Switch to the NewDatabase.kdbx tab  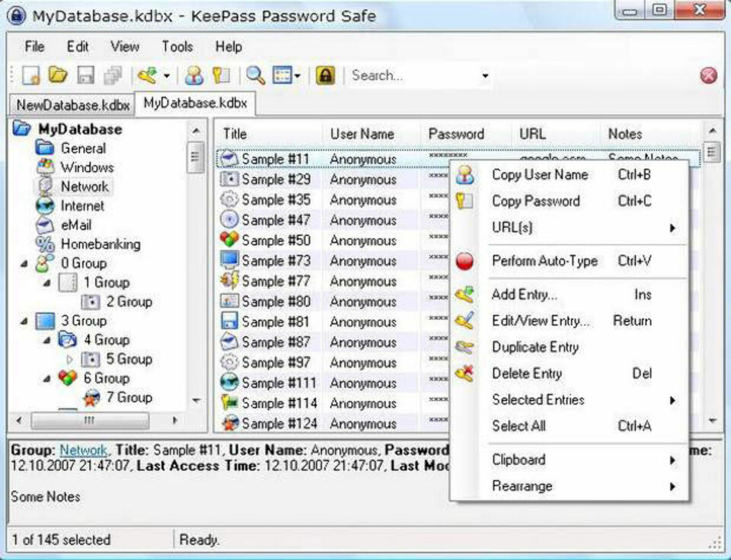coord(73,105)
